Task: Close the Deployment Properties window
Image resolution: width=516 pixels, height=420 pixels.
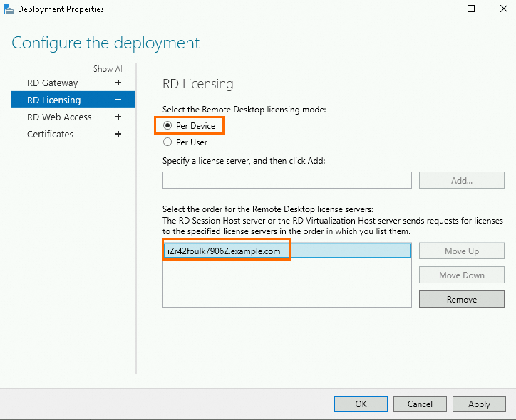Action: pyautogui.click(x=503, y=9)
